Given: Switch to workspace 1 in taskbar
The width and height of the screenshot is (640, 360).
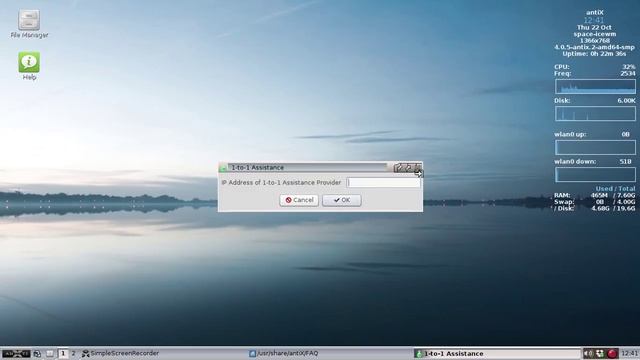Looking at the screenshot, I should point(62,353).
